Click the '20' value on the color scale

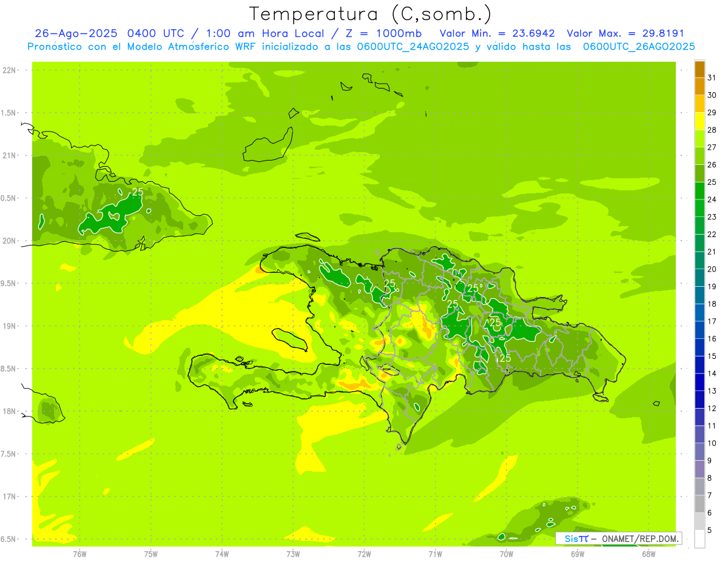[x=712, y=269]
